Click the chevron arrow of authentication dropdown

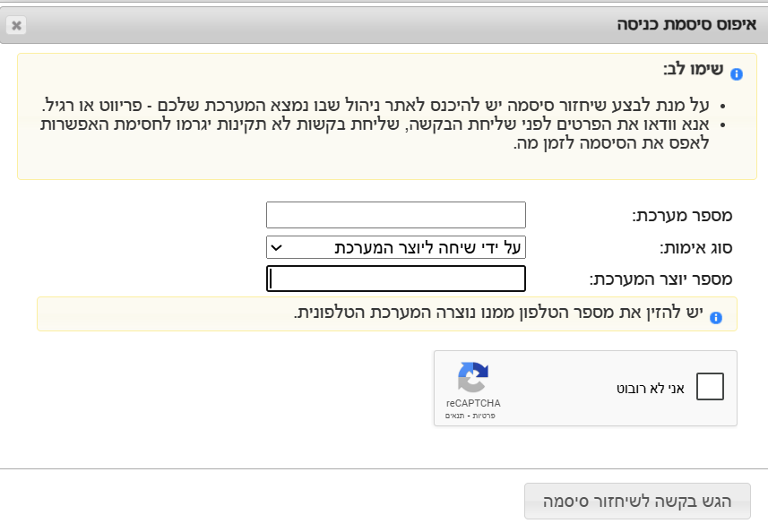coord(277,247)
